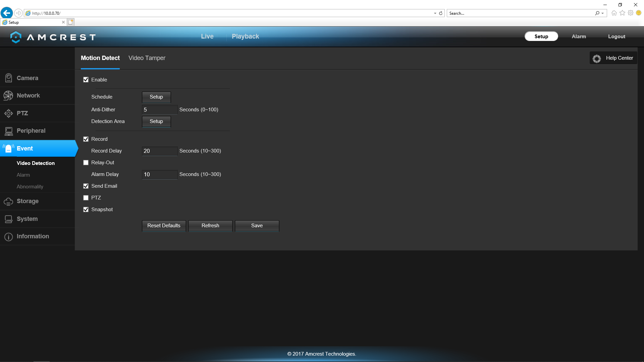Viewport: 644px width, 362px height.
Task: Click the browser forward arrow
Action: coord(18,13)
